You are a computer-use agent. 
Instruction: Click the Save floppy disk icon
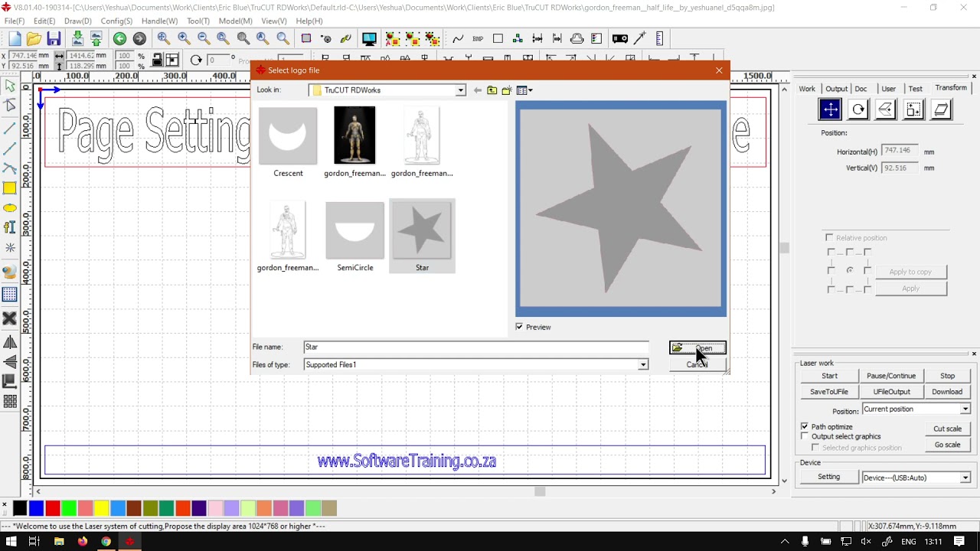54,38
